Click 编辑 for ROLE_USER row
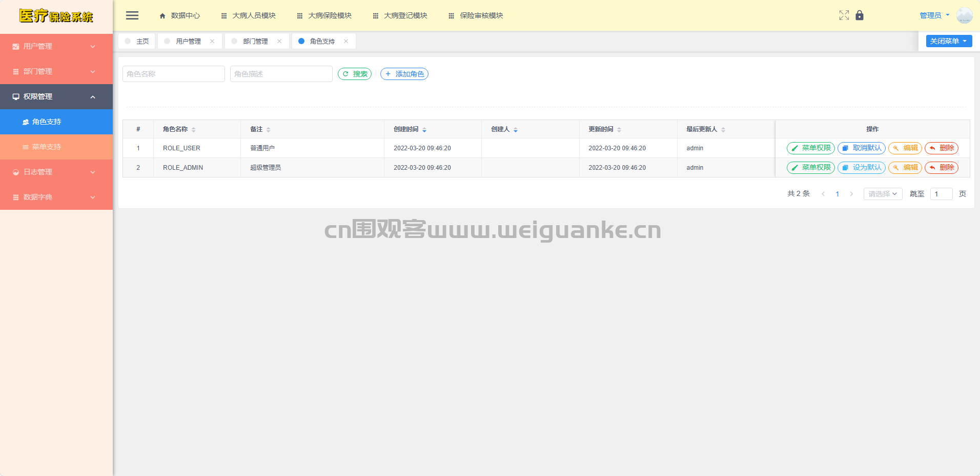The width and height of the screenshot is (980, 476). (x=905, y=148)
